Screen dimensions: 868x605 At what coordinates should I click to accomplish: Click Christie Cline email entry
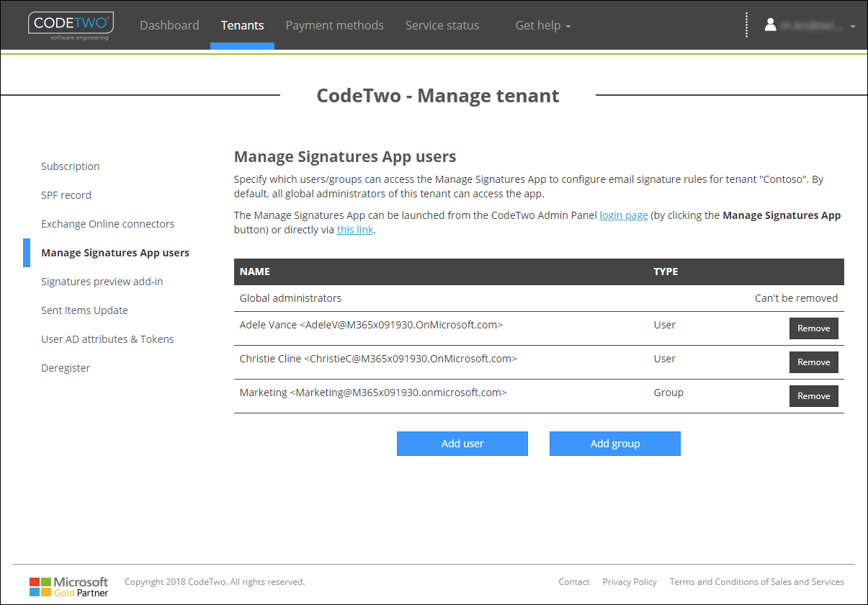pyautogui.click(x=378, y=359)
